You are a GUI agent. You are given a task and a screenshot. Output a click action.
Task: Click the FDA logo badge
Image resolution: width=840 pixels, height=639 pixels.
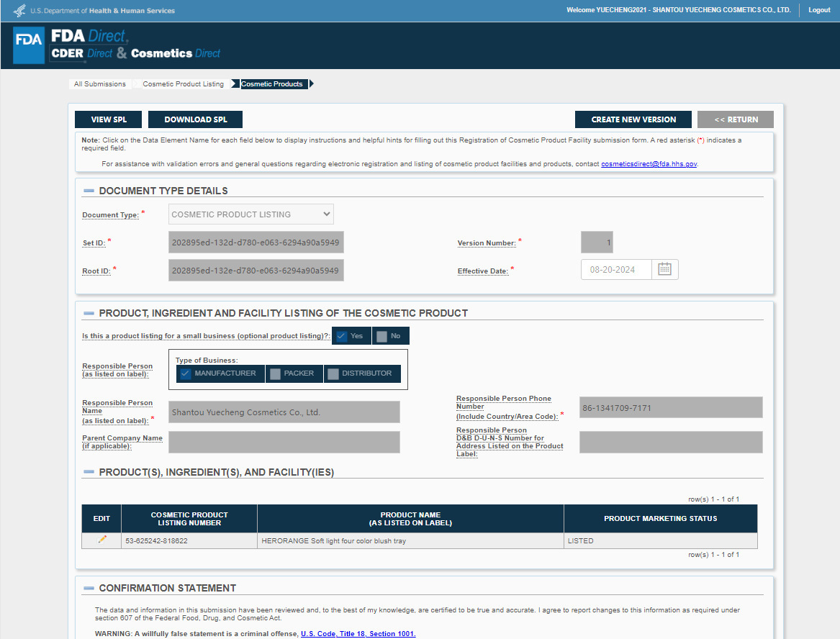pyautogui.click(x=28, y=45)
